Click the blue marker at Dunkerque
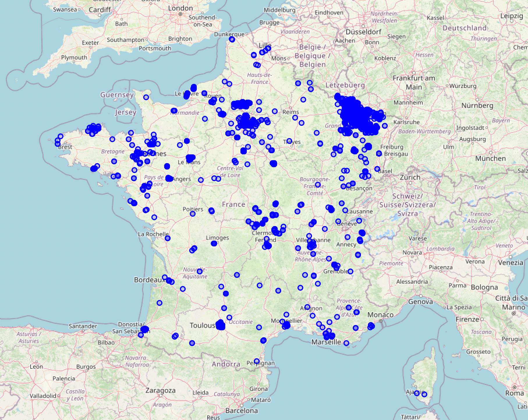 232,39
